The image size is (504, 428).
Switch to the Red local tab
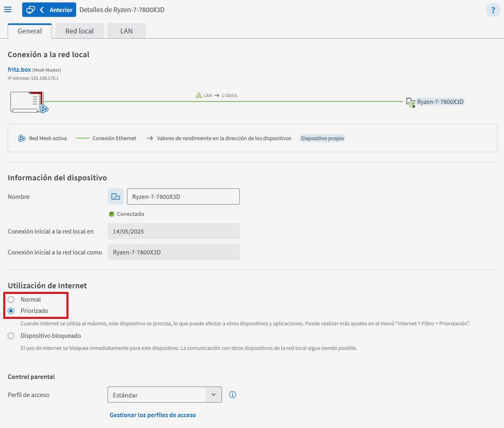79,31
